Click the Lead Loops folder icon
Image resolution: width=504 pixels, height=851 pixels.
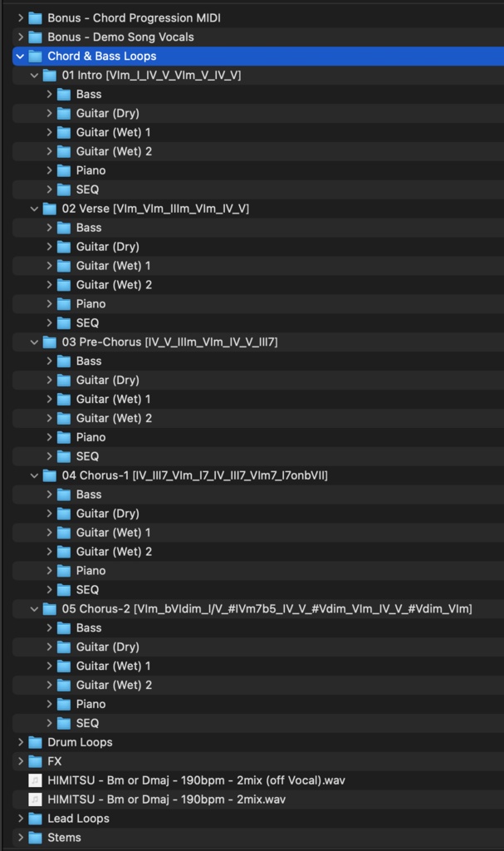35,819
